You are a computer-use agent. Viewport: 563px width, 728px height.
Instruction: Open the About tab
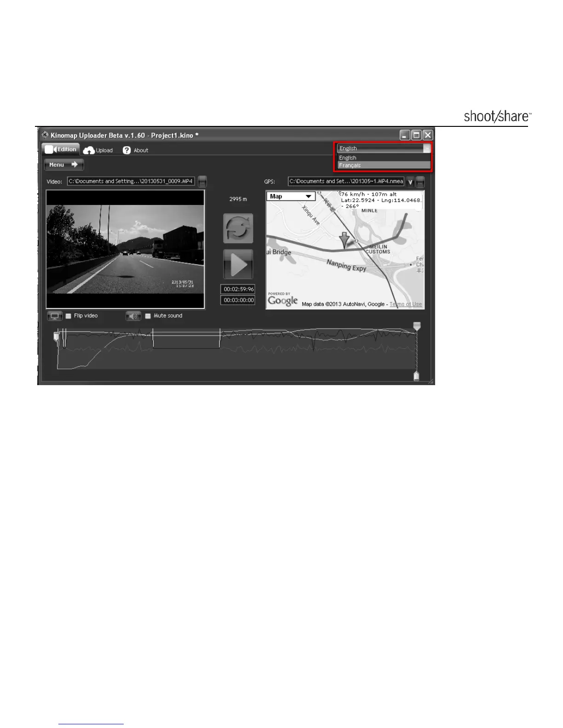136,150
